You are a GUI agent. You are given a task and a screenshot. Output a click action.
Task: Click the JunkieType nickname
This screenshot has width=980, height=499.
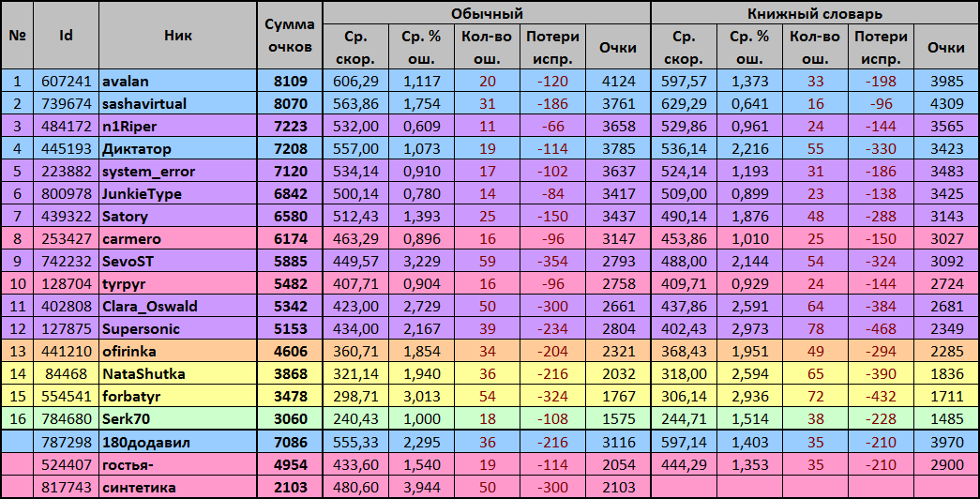(x=142, y=194)
